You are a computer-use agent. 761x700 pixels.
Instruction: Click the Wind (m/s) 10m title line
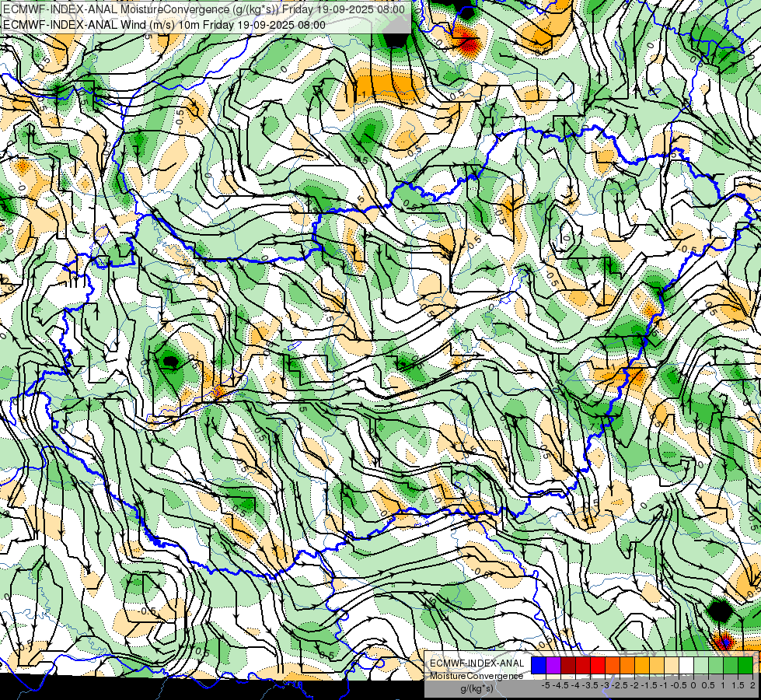(x=165, y=24)
